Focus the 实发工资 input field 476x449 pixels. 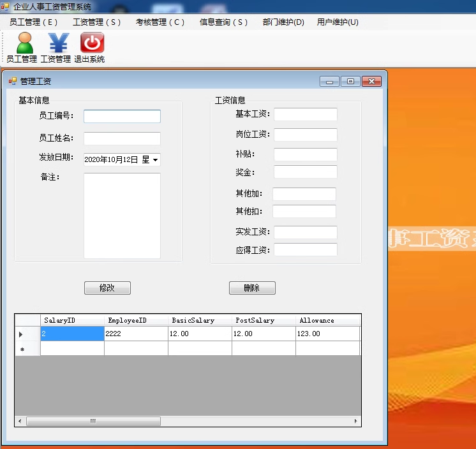pyautogui.click(x=306, y=232)
